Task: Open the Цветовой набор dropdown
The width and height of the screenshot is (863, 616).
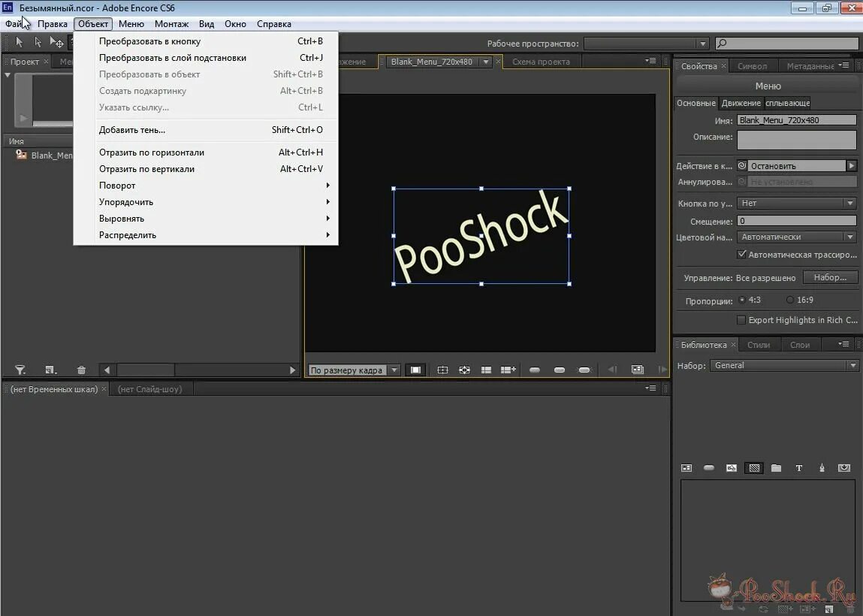Action: (x=796, y=237)
